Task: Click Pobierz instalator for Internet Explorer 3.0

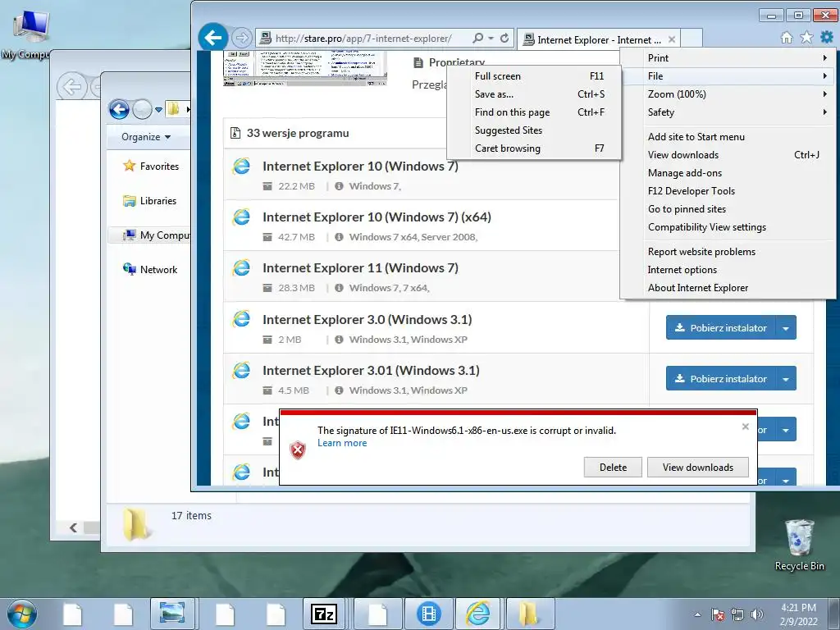Action: [720, 328]
